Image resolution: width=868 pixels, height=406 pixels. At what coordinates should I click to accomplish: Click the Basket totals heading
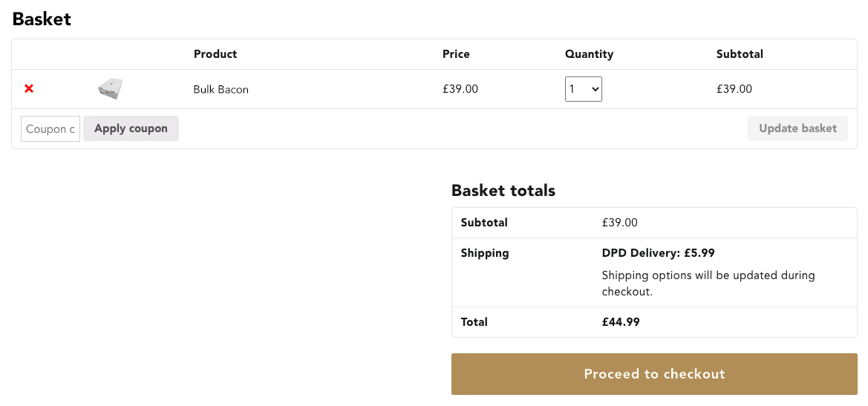click(503, 191)
